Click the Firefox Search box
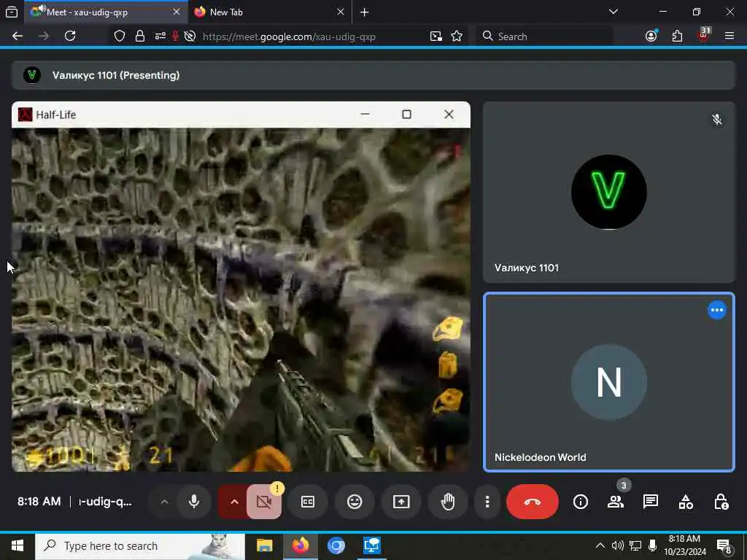Viewport: 747px width, 560px height. click(544, 36)
